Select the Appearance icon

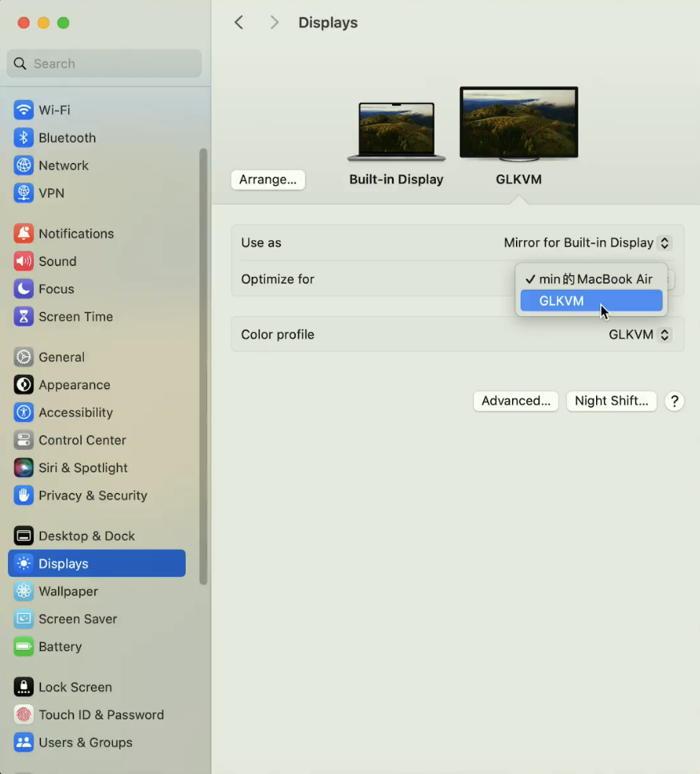click(23, 384)
